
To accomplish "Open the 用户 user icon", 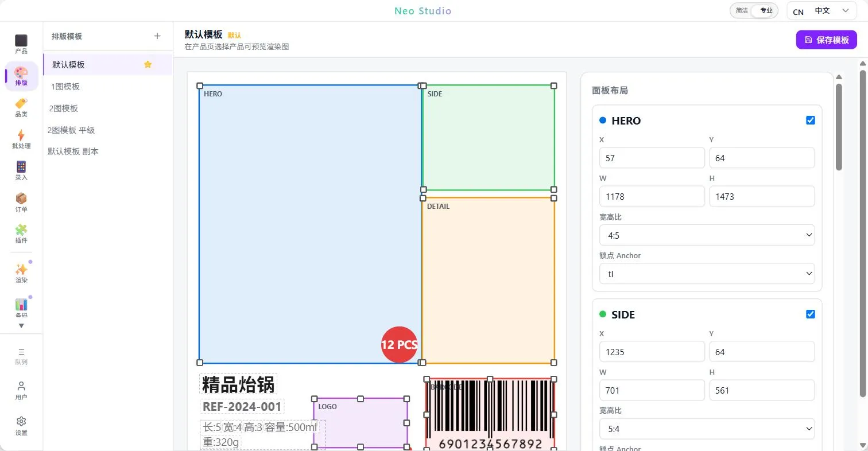I will 21,391.
